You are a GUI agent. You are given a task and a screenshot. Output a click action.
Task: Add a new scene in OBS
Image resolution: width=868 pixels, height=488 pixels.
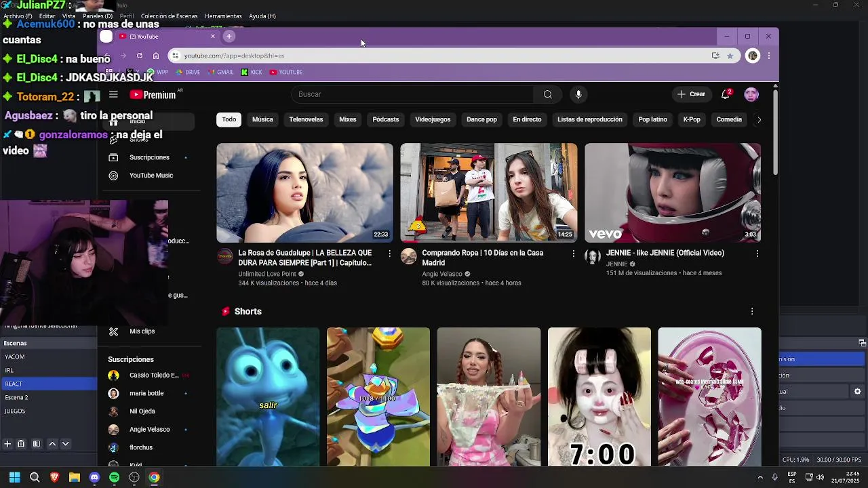[7, 444]
